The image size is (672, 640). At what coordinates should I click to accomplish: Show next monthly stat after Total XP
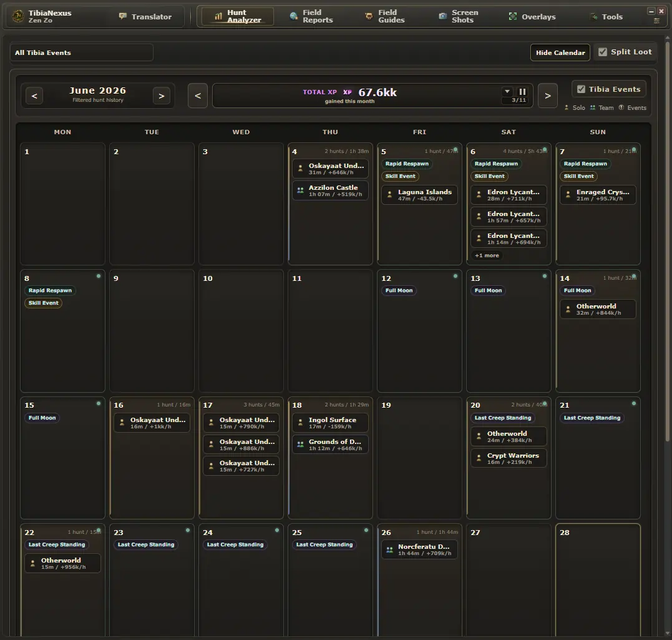[x=548, y=96]
